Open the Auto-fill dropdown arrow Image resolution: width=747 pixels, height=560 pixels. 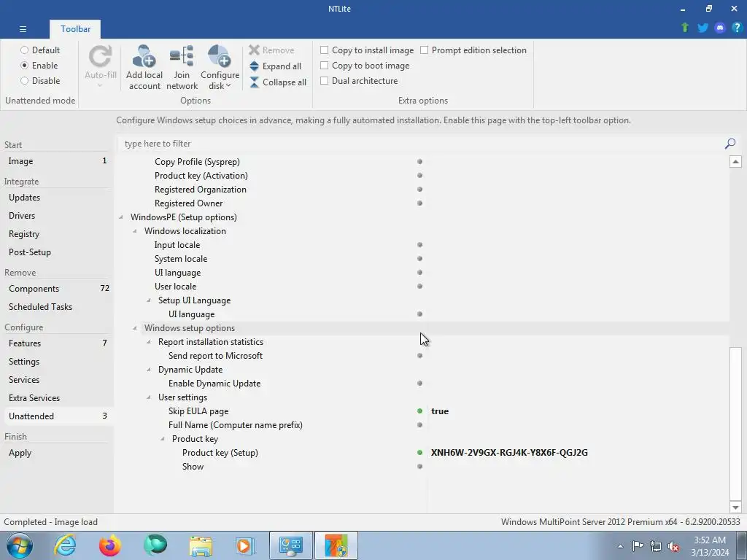pyautogui.click(x=101, y=86)
